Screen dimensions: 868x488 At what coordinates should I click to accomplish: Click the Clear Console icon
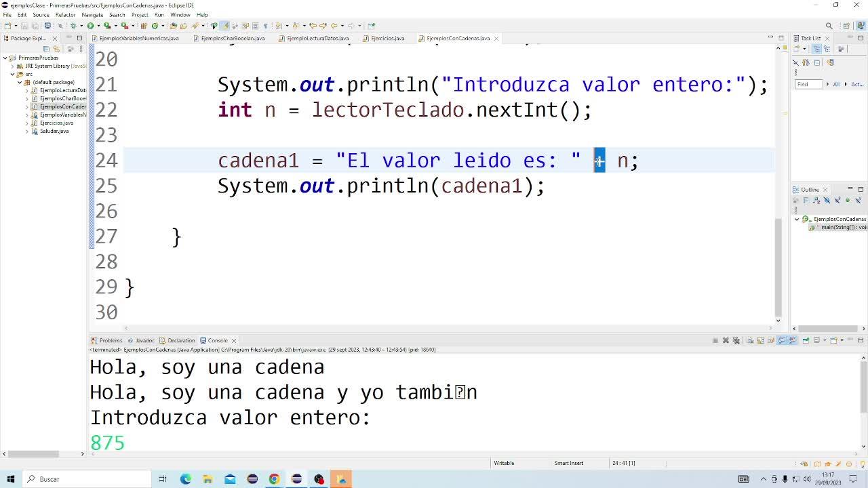click(x=750, y=340)
